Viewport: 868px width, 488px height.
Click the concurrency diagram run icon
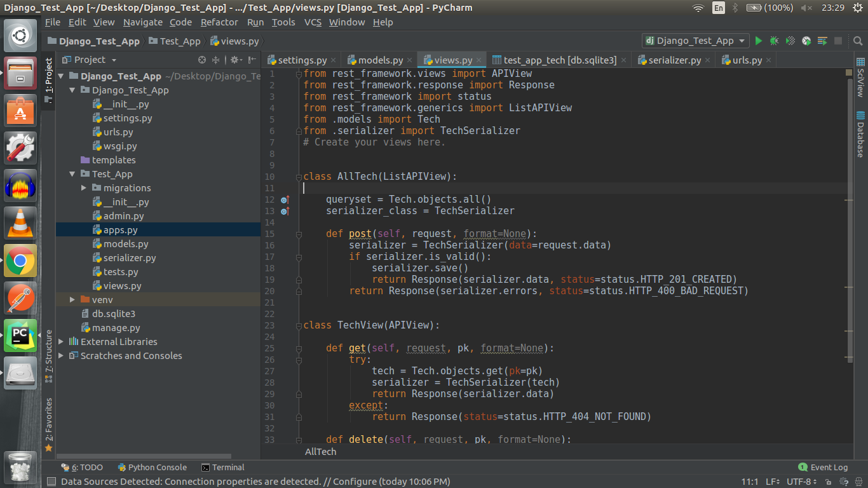(822, 41)
